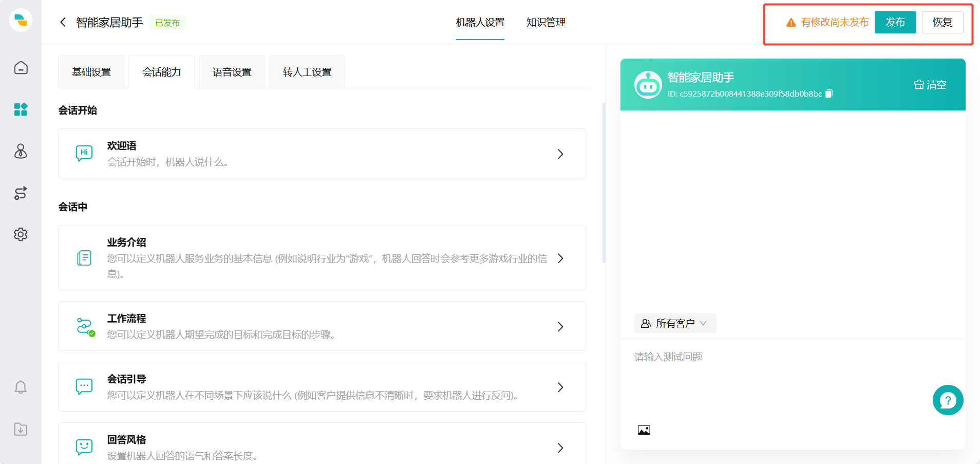Open the customer service sidebar icon
This screenshot has width=980, height=464.
tap(21, 152)
